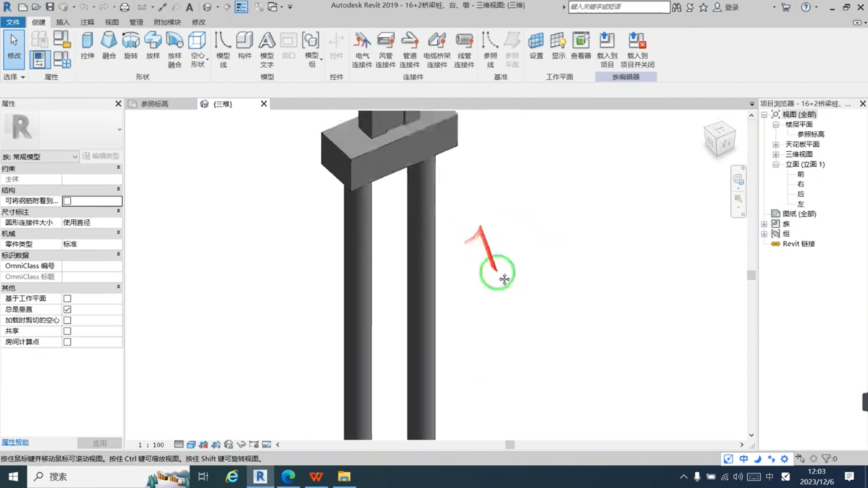Add a 电气连接件 electrical connector

(362, 50)
